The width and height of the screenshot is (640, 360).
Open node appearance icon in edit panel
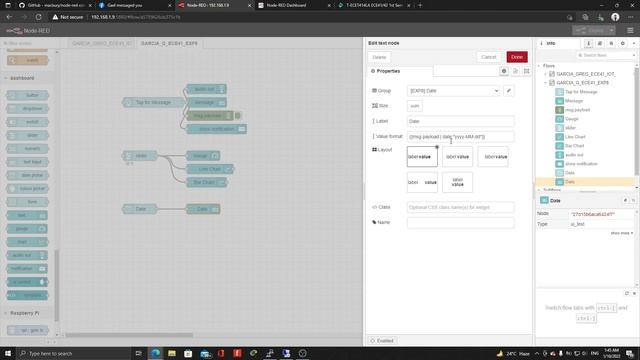(527, 71)
